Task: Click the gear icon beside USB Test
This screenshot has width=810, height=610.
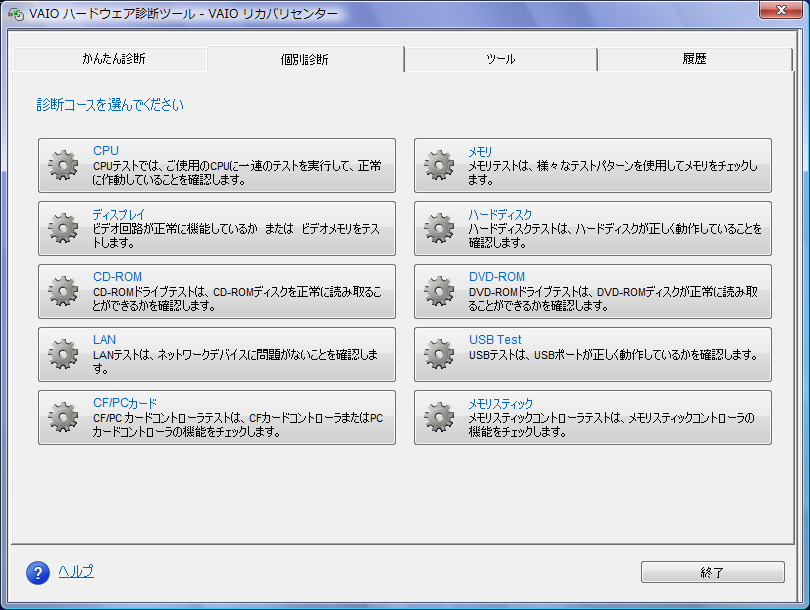Action: [439, 354]
